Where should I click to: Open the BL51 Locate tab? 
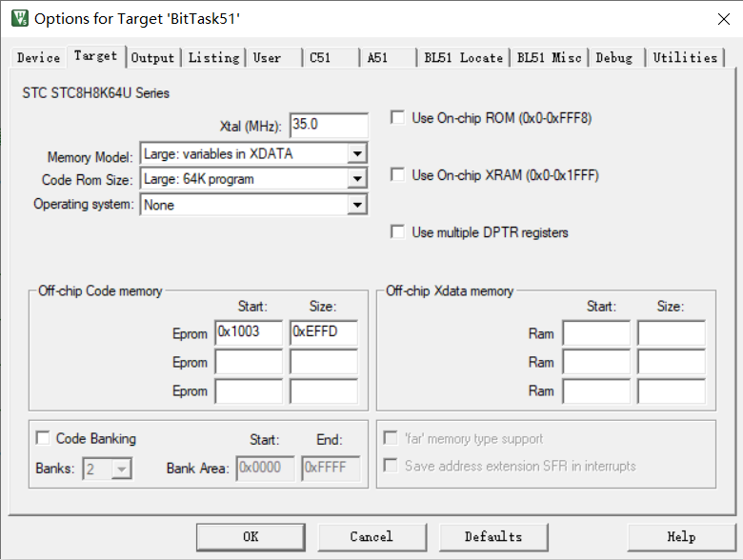pos(464,58)
